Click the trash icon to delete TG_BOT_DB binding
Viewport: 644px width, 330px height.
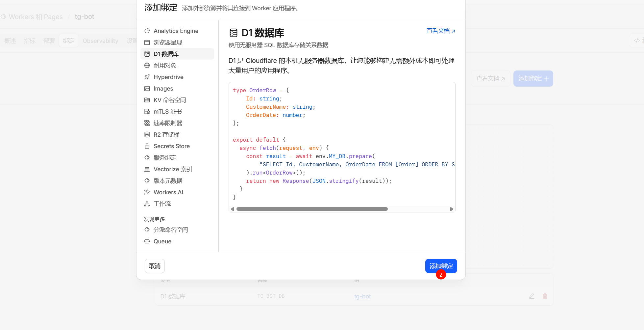545,296
